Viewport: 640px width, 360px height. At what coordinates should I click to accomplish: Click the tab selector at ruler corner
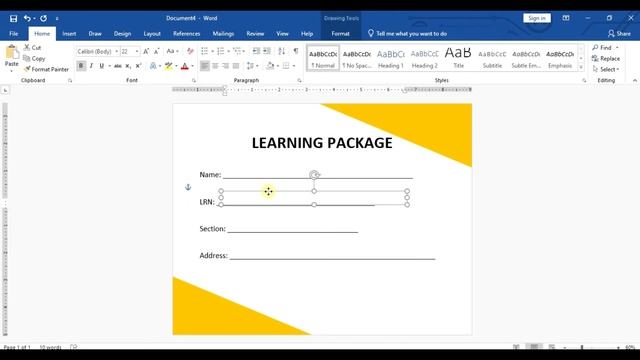pos(5,90)
